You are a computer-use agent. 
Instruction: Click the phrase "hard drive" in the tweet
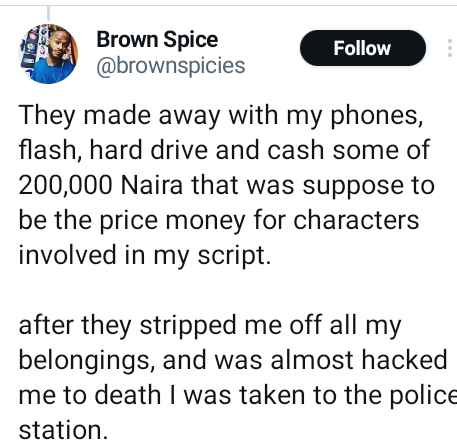pos(149,150)
